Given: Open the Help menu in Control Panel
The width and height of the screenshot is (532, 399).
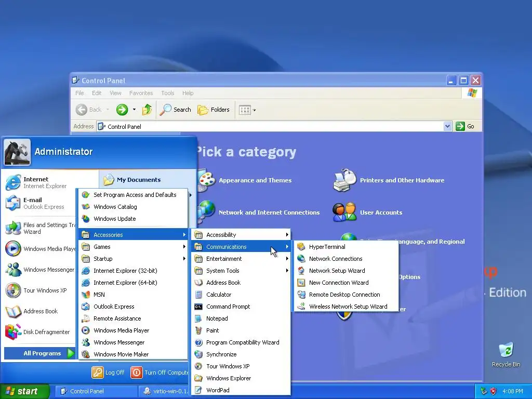Looking at the screenshot, I should (188, 93).
